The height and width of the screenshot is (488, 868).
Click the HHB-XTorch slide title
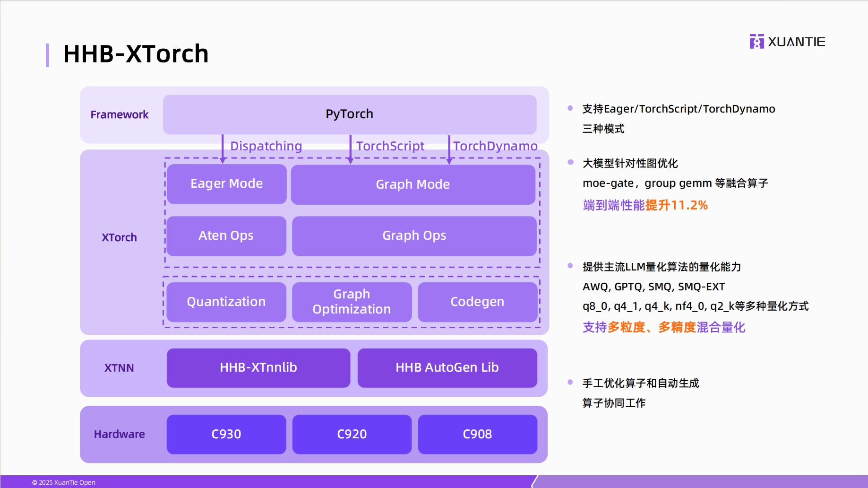[136, 54]
